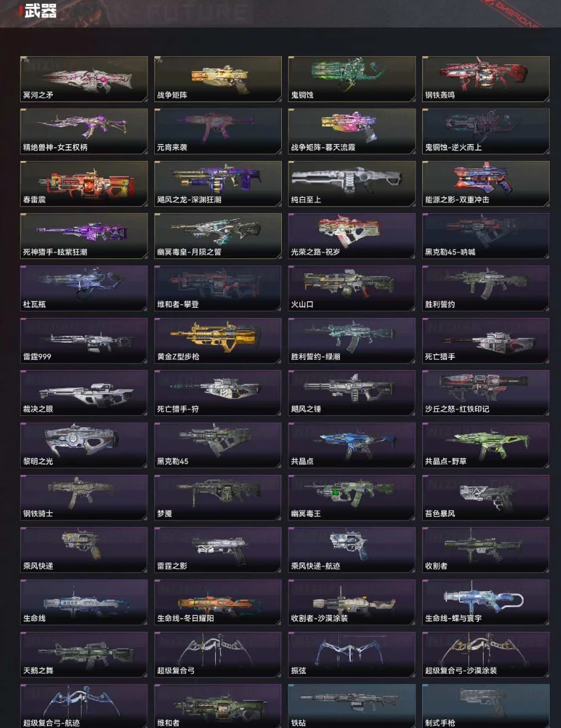
Task: Open the 战争矩阵 weapon card
Action: coord(218,79)
